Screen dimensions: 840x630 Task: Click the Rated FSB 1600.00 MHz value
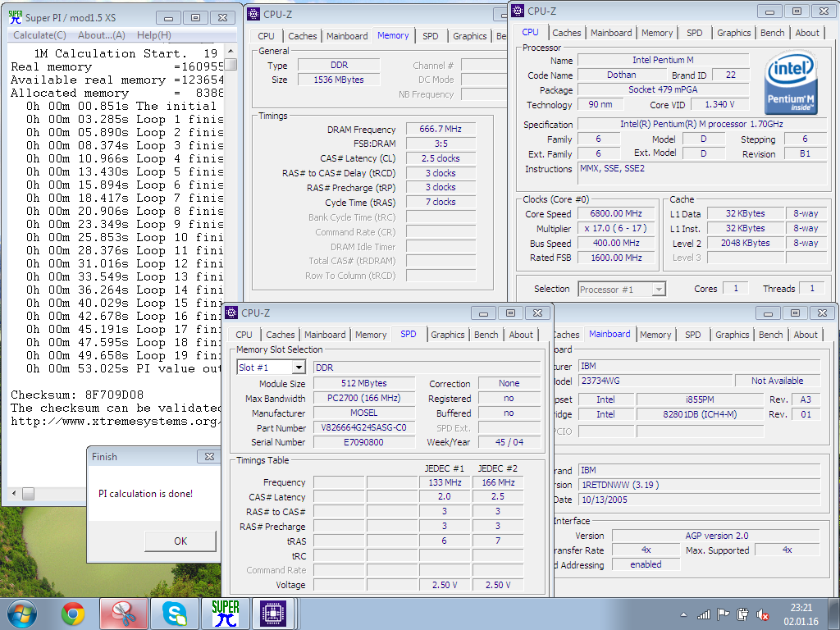point(616,258)
